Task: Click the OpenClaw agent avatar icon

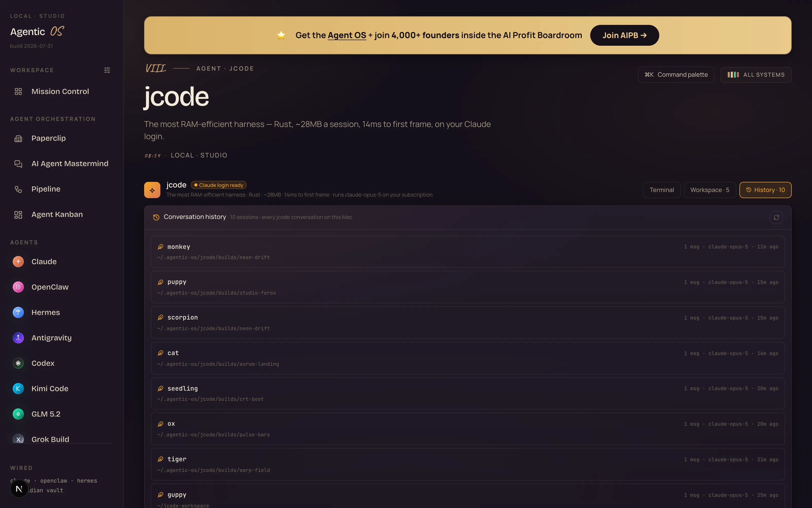Action: (18, 287)
